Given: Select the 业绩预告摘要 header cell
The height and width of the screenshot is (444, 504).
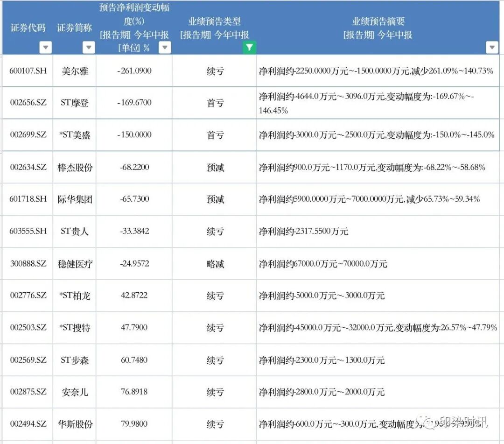Looking at the screenshot, I should (x=378, y=28).
